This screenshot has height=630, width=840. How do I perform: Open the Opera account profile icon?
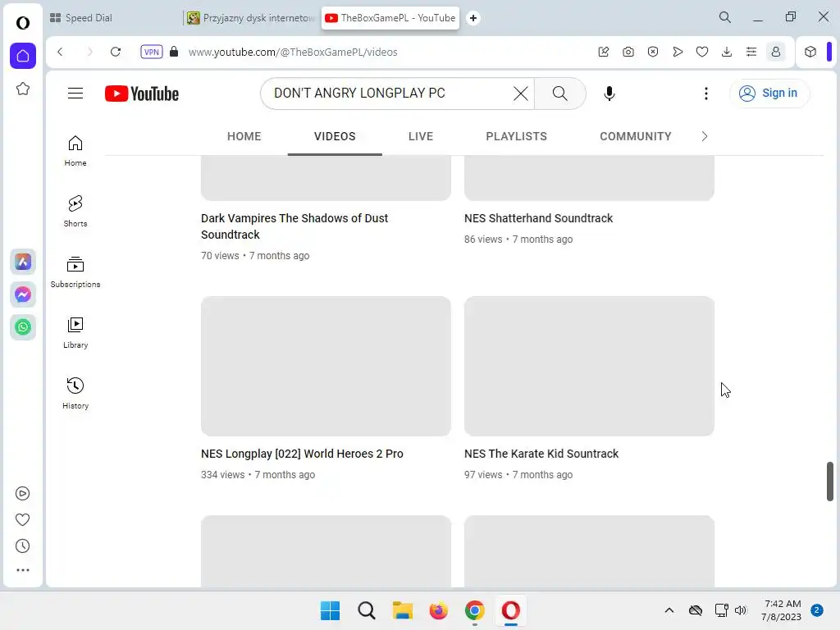point(776,52)
